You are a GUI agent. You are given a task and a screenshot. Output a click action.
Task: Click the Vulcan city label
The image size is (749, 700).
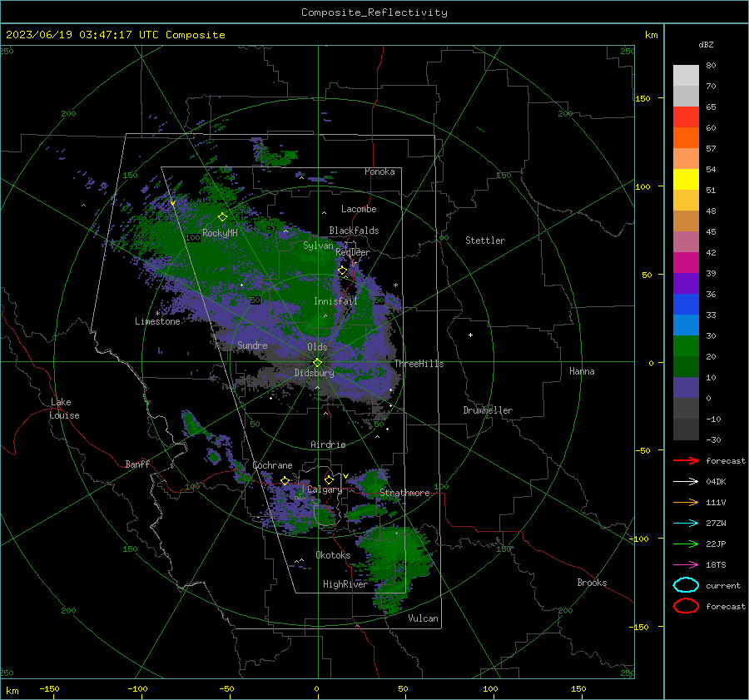(423, 618)
